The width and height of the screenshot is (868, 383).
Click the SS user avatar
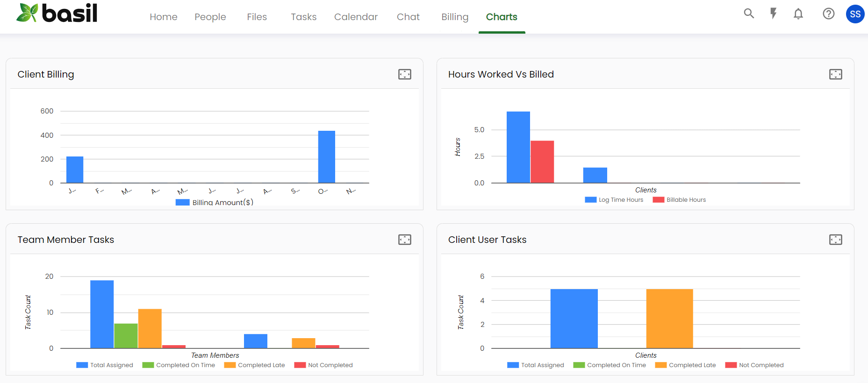(x=855, y=14)
